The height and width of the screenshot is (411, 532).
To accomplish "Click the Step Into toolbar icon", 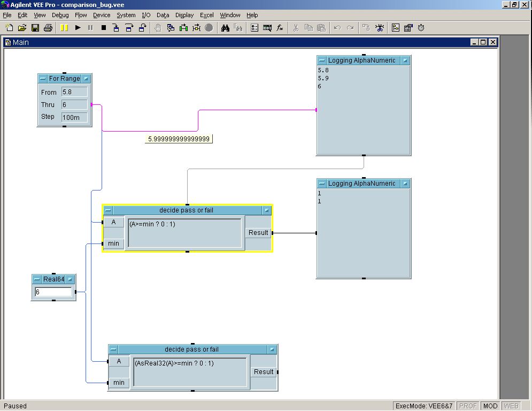I will coord(116,28).
